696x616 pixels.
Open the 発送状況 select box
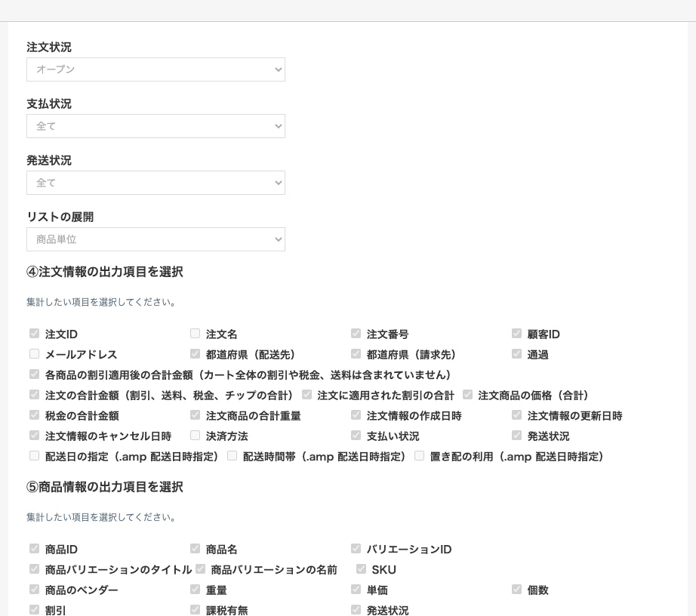156,183
